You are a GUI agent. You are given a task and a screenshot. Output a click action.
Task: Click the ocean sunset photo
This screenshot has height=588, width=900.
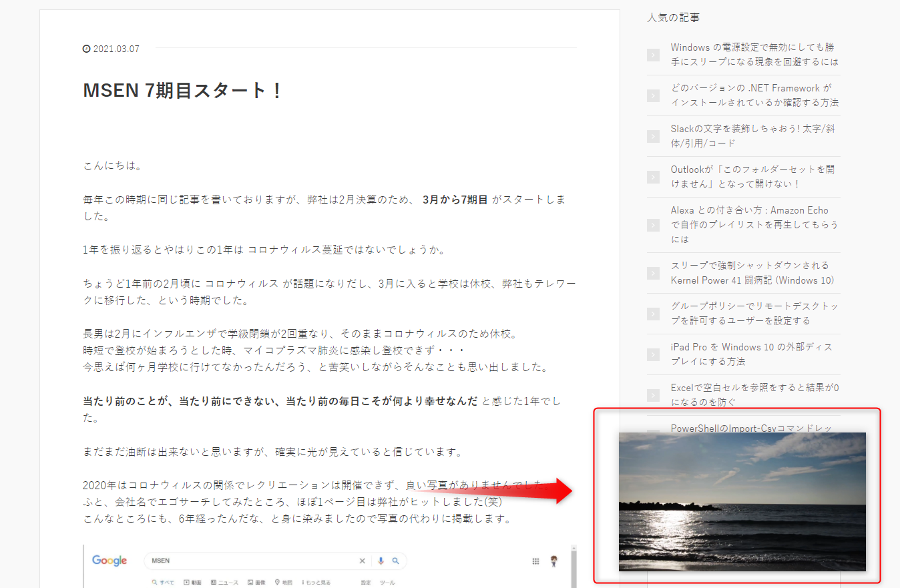point(742,501)
